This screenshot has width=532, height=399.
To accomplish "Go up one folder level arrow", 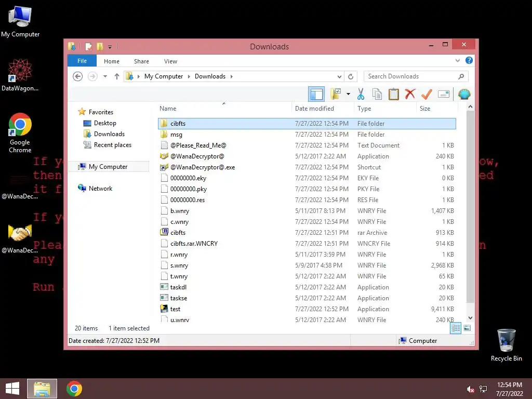I will [x=117, y=76].
